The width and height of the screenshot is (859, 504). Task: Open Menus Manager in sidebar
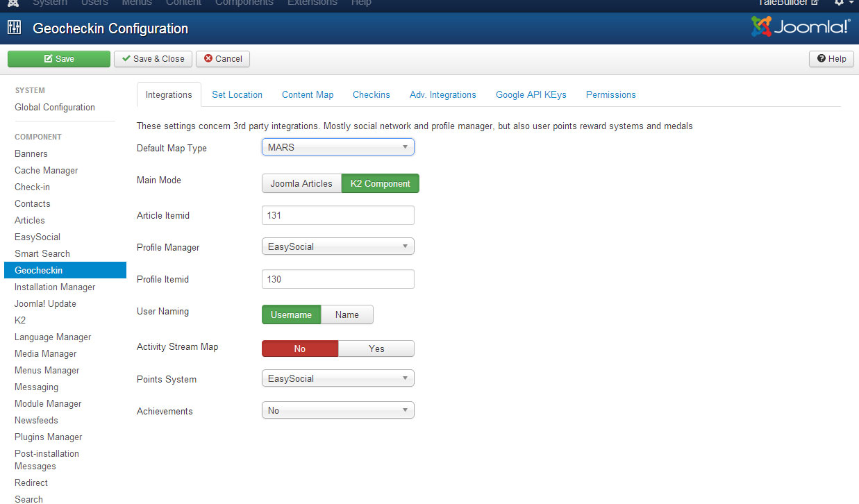click(x=47, y=371)
